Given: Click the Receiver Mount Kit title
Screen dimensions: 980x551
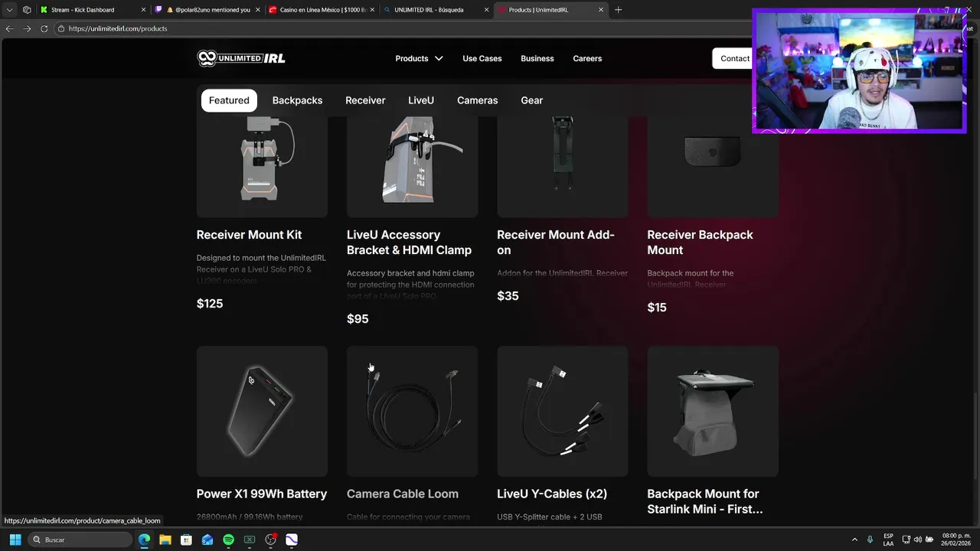Looking at the screenshot, I should 249,235.
